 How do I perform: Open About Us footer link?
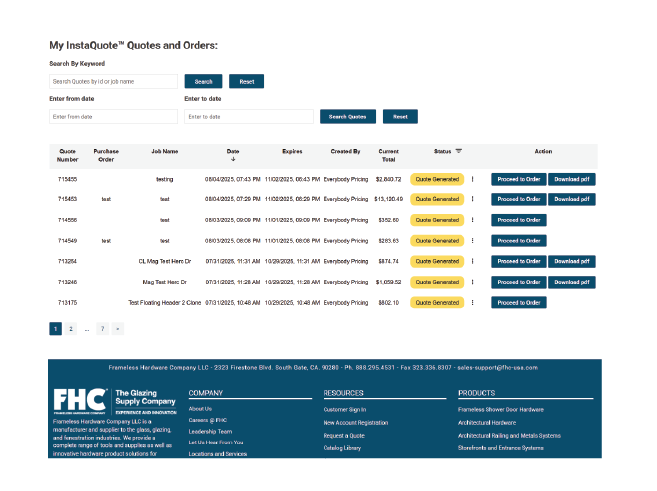click(200, 409)
